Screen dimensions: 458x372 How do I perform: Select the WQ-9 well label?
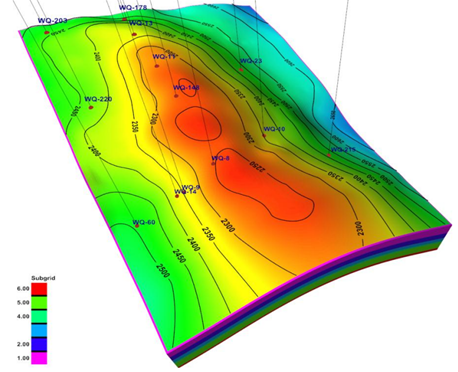tap(191, 188)
